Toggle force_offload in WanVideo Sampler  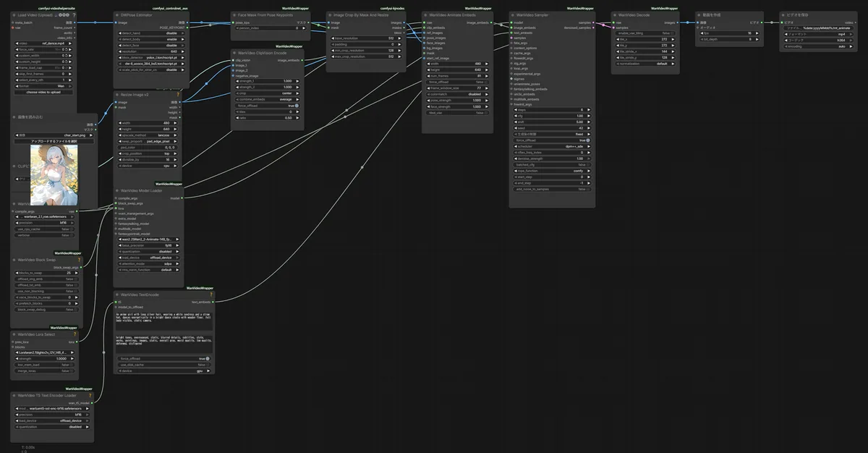[552, 140]
